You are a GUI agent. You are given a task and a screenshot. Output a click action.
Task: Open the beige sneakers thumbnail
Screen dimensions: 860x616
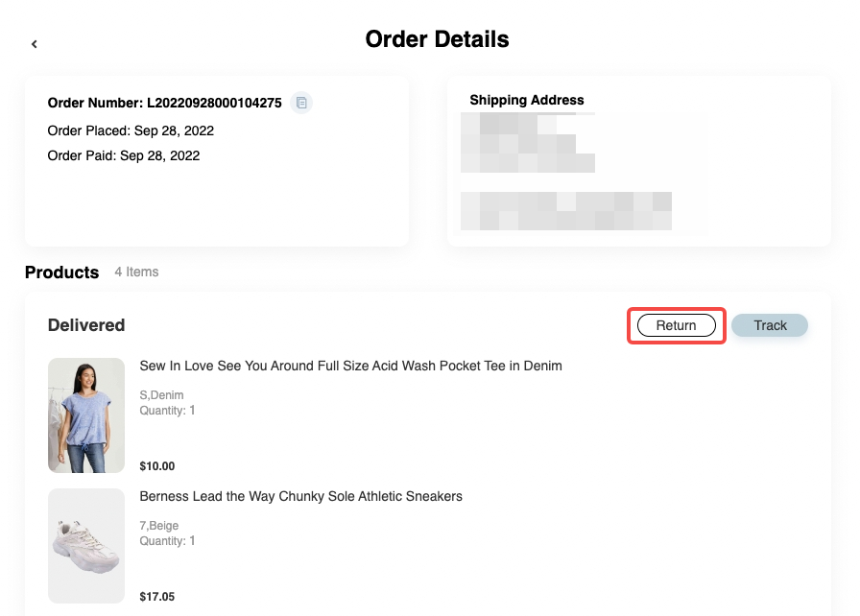[86, 546]
